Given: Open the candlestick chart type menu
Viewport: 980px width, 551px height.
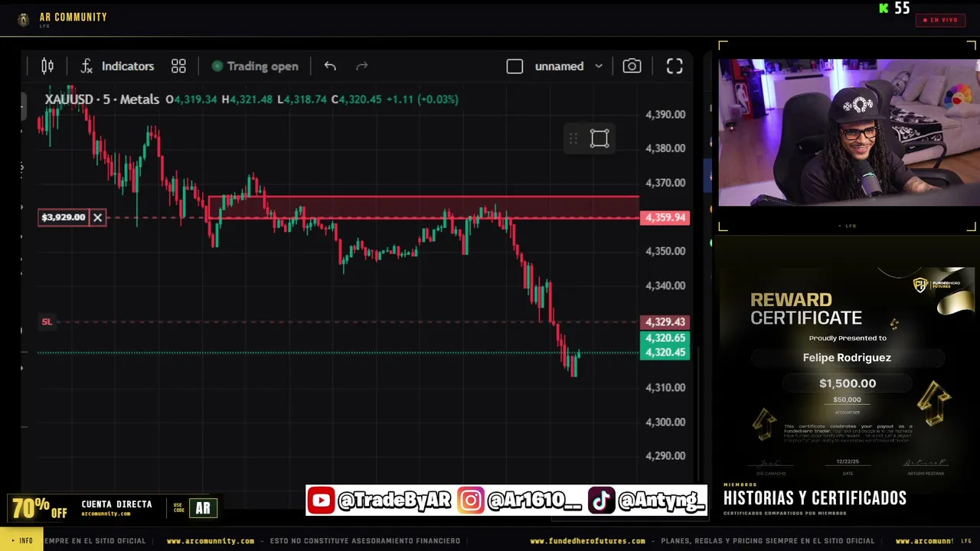Looking at the screenshot, I should 47,67.
